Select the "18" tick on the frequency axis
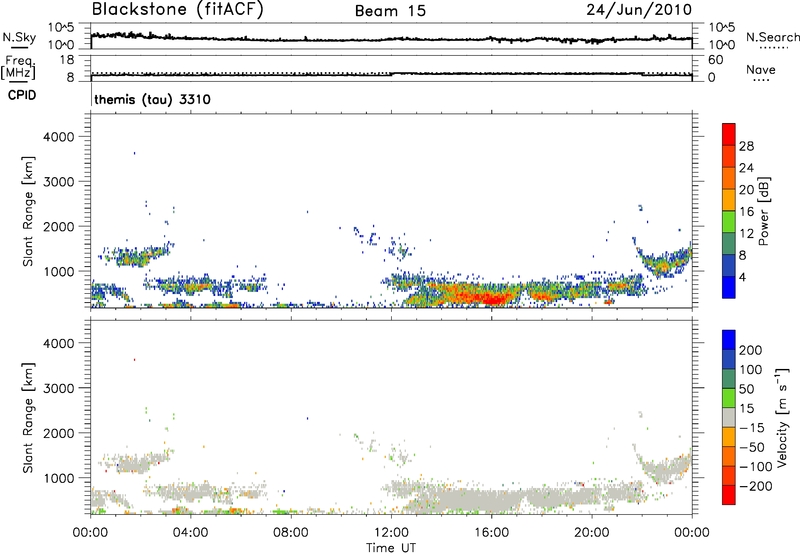 [x=68, y=59]
